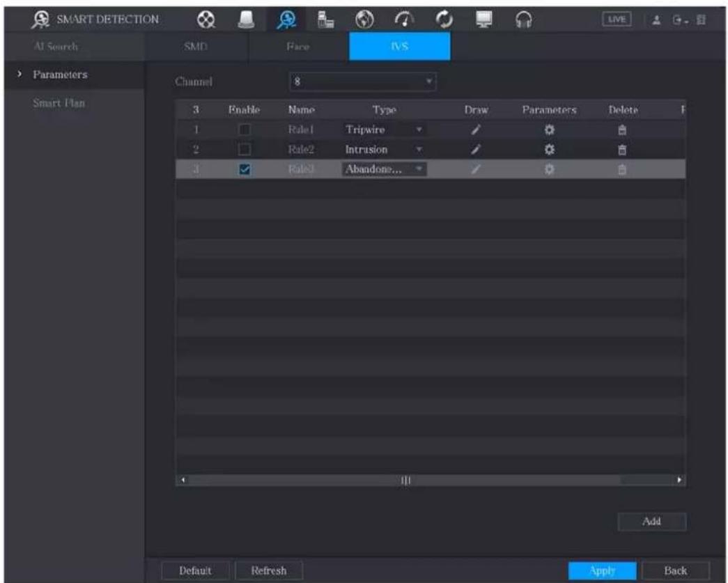Click the Enable column header
This screenshot has height=583, width=728.
pyautogui.click(x=245, y=110)
